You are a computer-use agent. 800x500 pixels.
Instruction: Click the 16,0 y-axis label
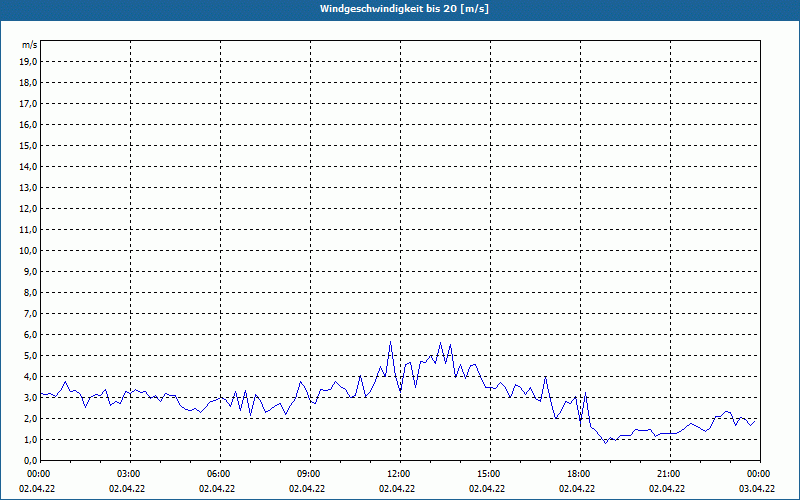click(x=28, y=124)
